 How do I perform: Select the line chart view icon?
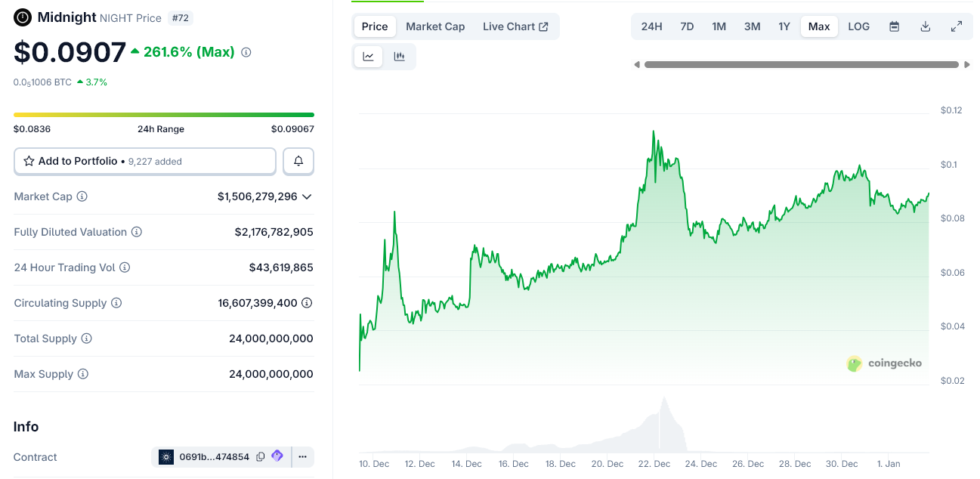(x=368, y=56)
